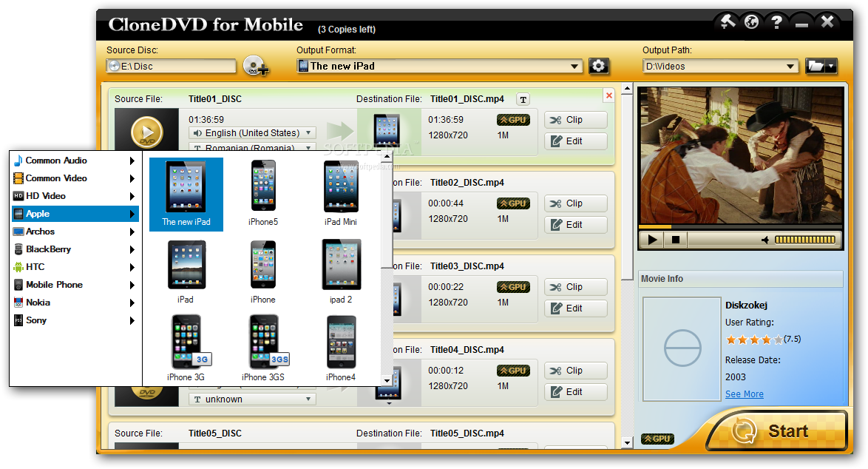The width and height of the screenshot is (868, 469).
Task: Open folder button dropdown arrow
Action: coord(831,67)
